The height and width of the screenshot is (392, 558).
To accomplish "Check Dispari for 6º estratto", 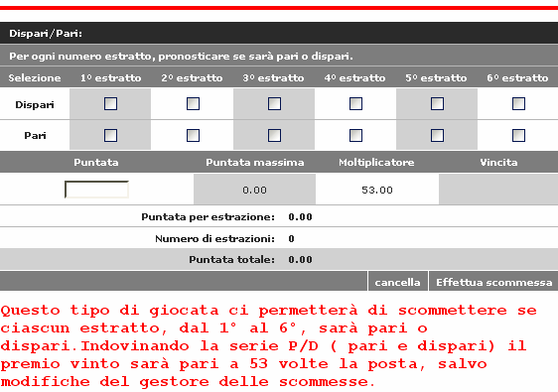I will (518, 104).
